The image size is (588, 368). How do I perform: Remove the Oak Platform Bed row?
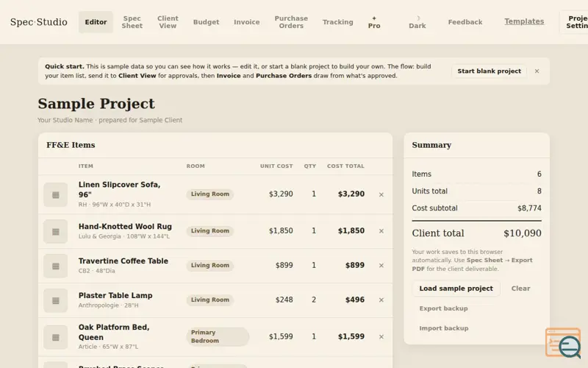(x=381, y=337)
